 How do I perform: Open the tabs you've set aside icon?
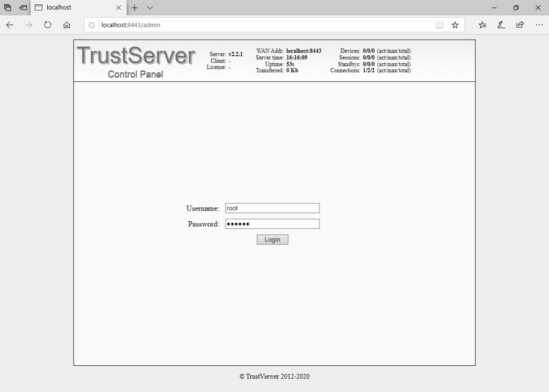(x=8, y=7)
